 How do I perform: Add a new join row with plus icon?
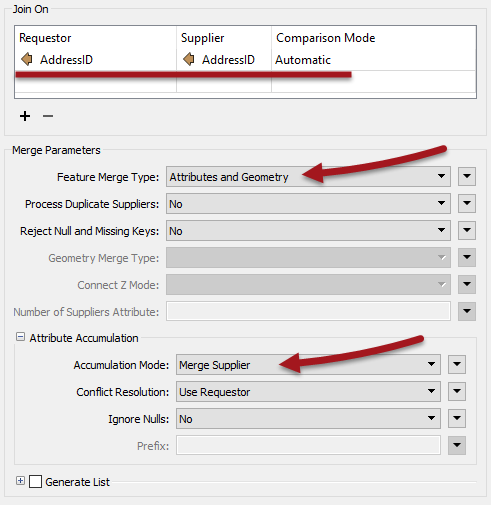pyautogui.click(x=25, y=116)
